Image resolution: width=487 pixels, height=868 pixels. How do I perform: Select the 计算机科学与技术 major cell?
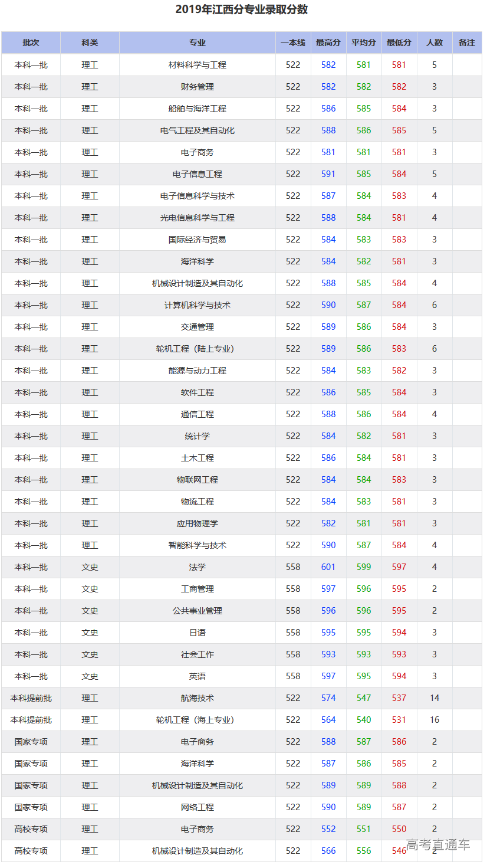[197, 305]
